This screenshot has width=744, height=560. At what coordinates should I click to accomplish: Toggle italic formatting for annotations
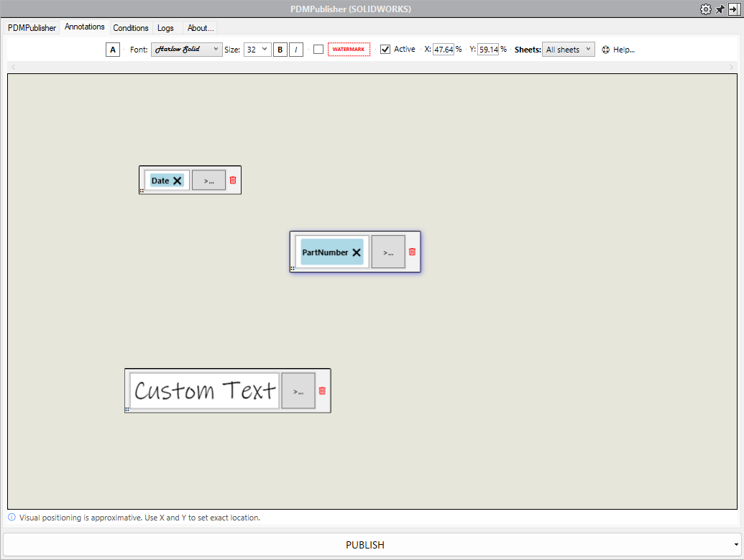pos(296,49)
